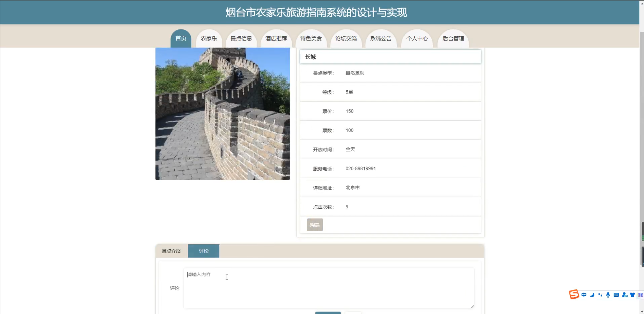644x314 pixels.
Task: Click the phone number 020-89819991
Action: tap(361, 169)
